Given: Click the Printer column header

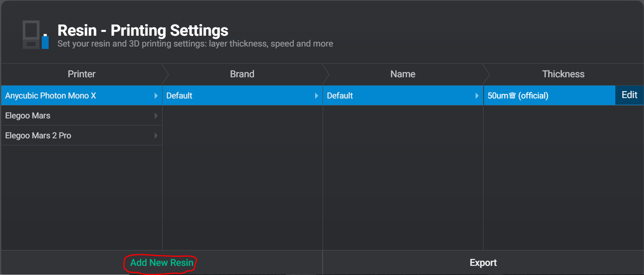Looking at the screenshot, I should coord(81,74).
